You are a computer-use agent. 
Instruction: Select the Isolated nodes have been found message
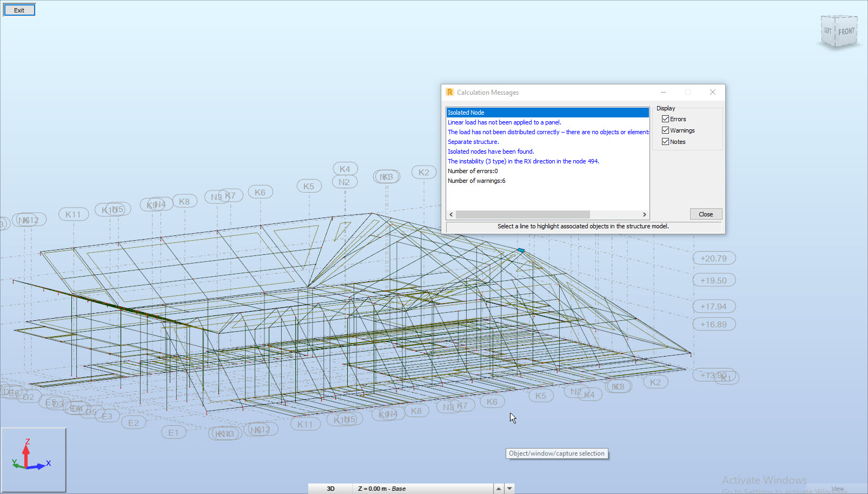coord(491,152)
